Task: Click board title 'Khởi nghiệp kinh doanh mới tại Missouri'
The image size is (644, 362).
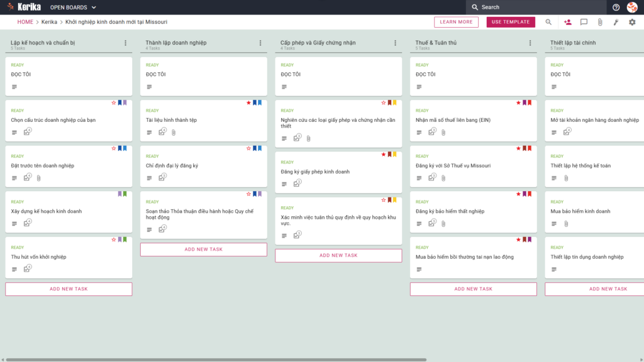Action: 116,22
